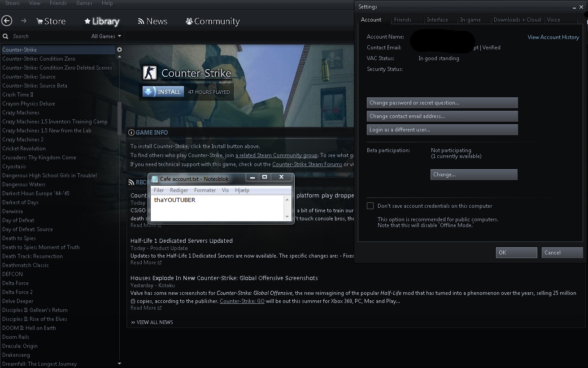
Task: Open the Community section
Action: tap(213, 21)
